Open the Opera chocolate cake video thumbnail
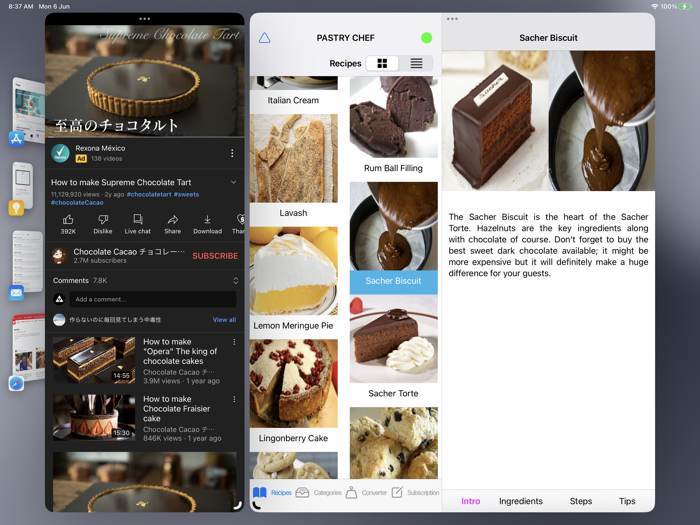 coord(94,360)
